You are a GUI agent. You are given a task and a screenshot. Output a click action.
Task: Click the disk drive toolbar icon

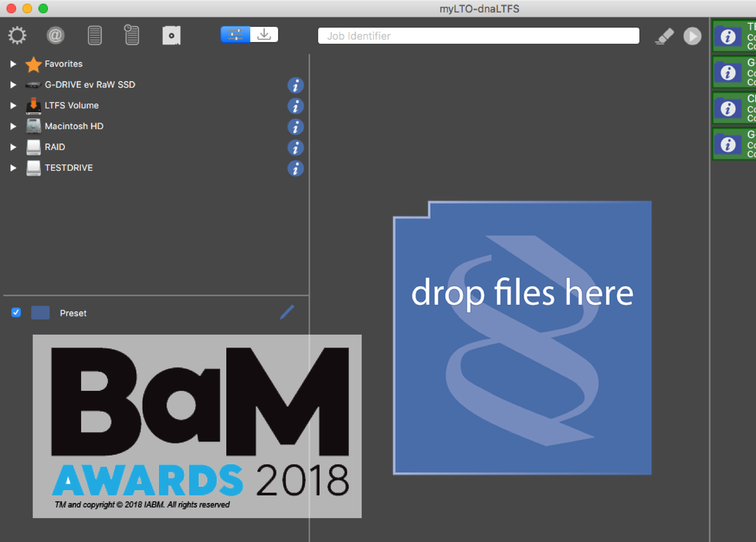171,35
